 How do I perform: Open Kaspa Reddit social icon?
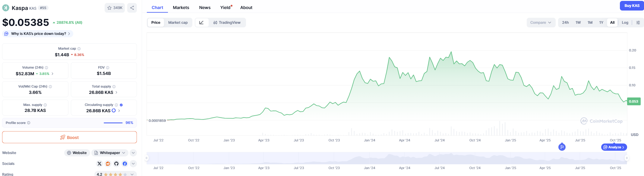108,164
